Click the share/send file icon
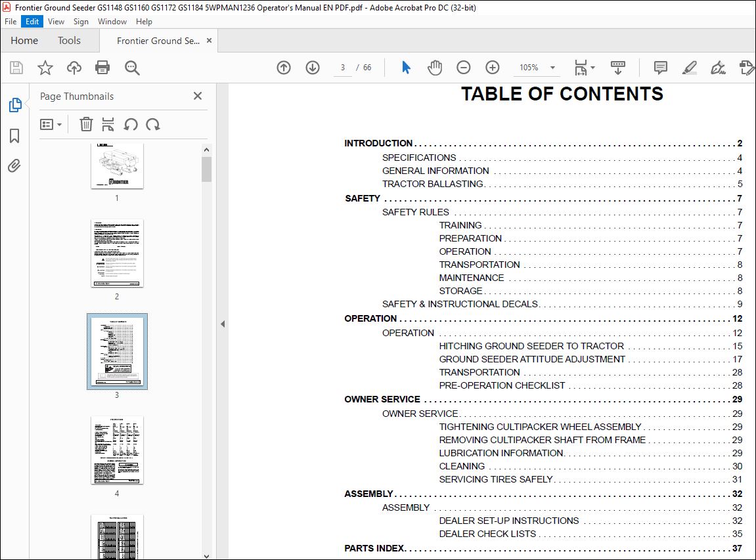Image resolution: width=756 pixels, height=560 pixels. [746, 68]
